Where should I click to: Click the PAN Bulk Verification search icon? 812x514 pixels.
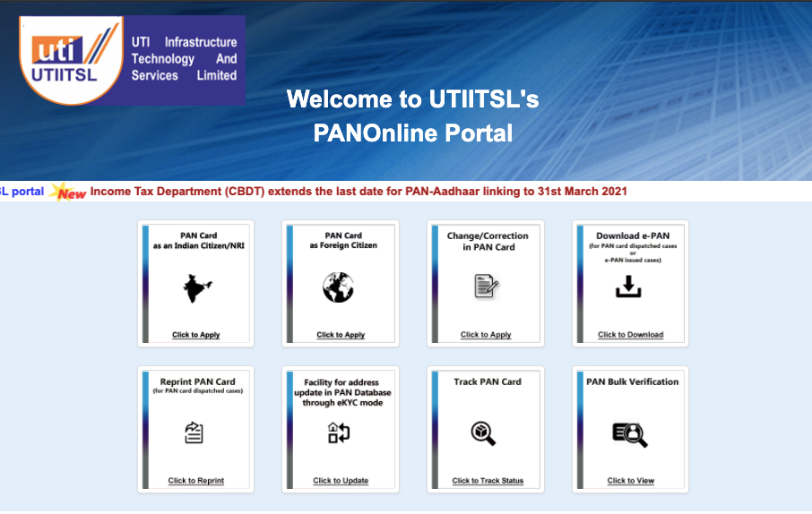coord(630,435)
